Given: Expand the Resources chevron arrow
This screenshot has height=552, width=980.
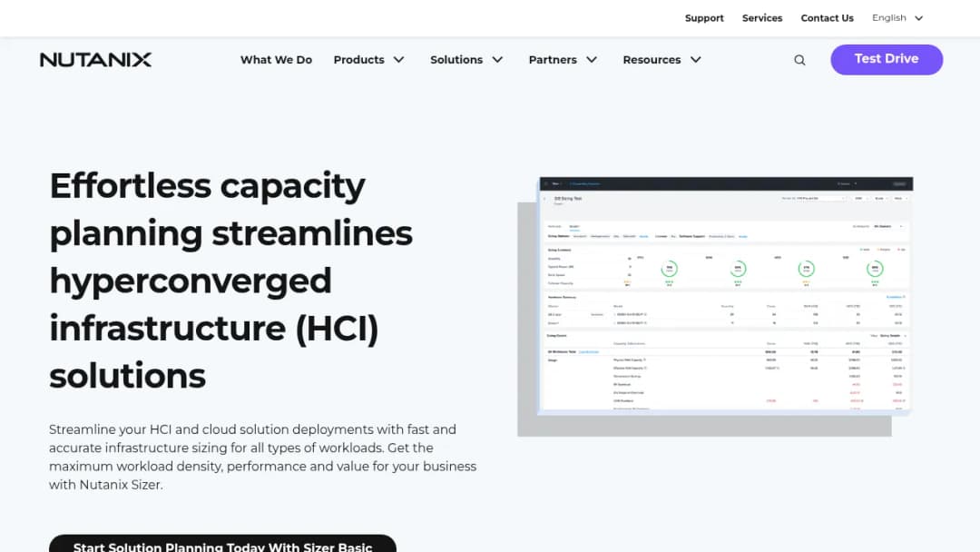Looking at the screenshot, I should point(696,59).
